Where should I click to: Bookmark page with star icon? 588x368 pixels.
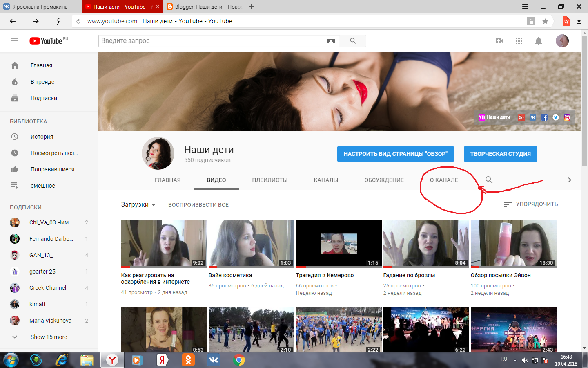coord(545,21)
